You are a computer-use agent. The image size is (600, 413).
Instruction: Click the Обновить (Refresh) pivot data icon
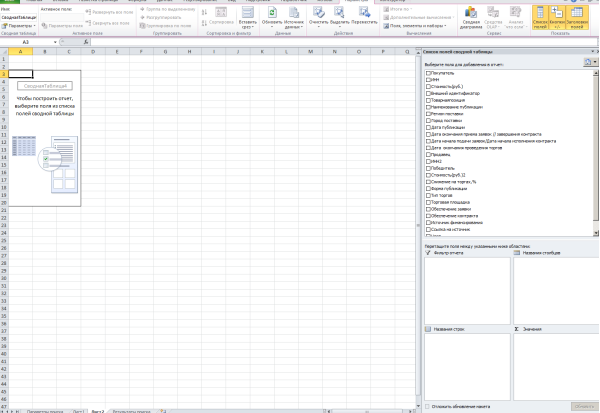click(x=272, y=13)
